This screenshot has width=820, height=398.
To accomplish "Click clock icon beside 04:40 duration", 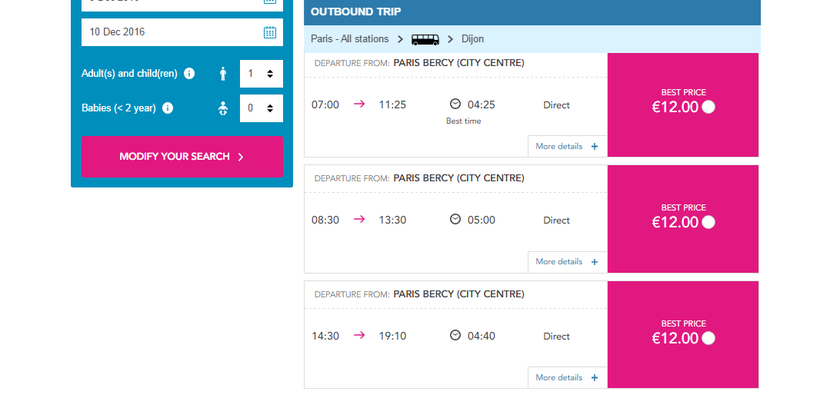I will point(455,335).
